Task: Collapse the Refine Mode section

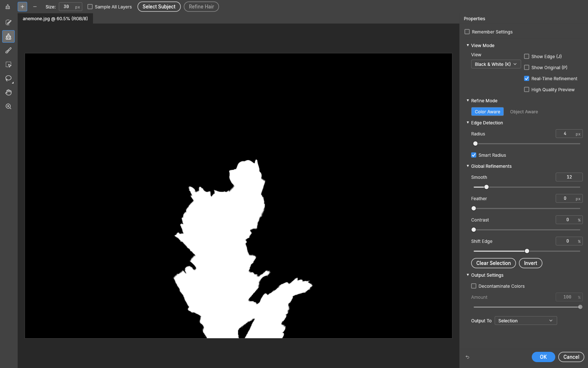Action: pos(468,100)
